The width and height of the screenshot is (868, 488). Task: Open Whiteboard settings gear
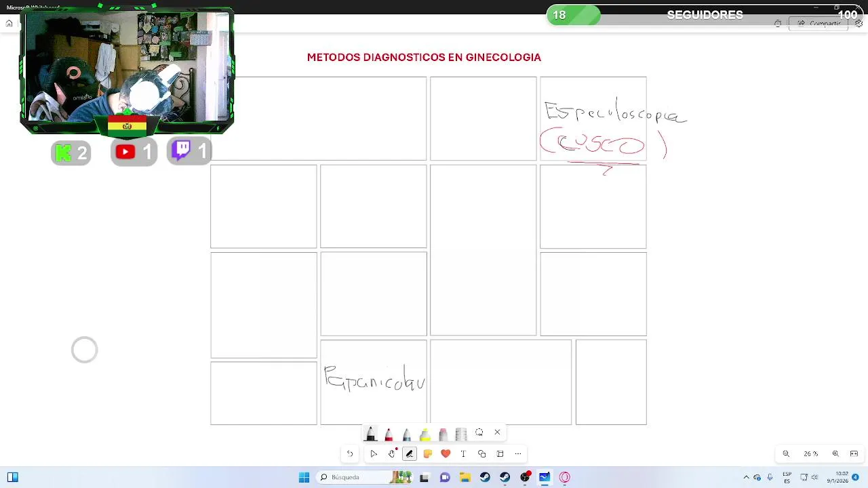(x=859, y=24)
